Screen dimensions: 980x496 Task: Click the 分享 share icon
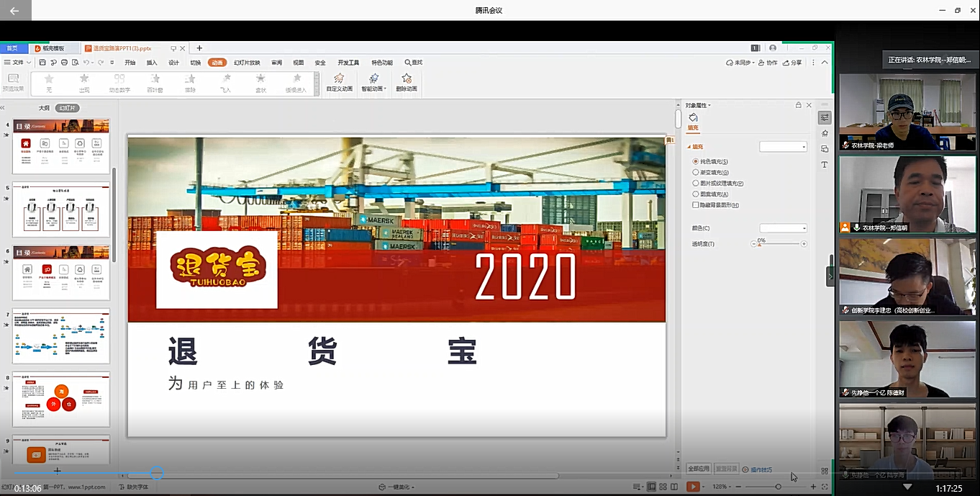click(791, 63)
